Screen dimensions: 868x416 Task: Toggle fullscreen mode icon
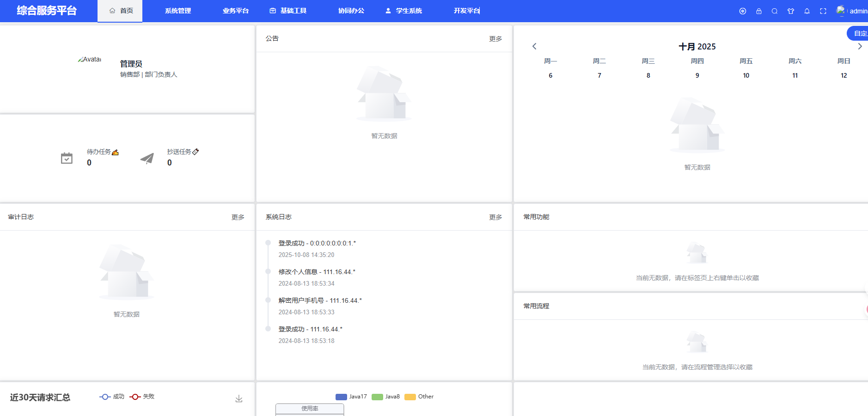[823, 11]
